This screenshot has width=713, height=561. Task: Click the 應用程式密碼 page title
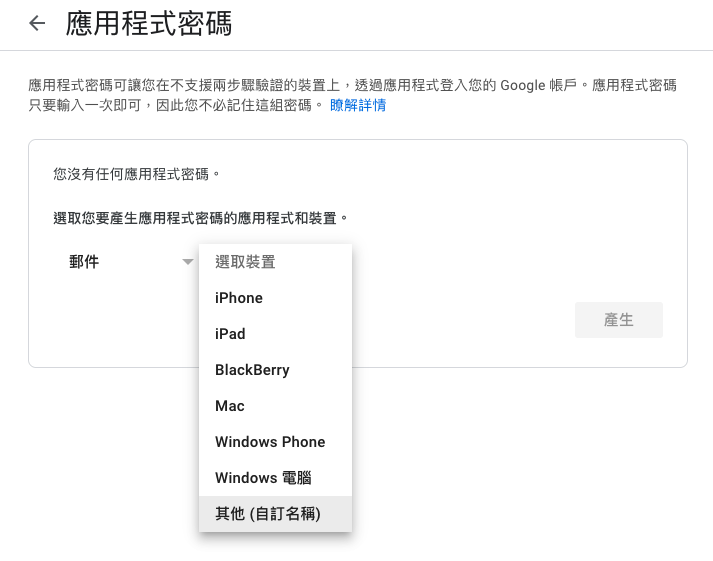point(149,24)
